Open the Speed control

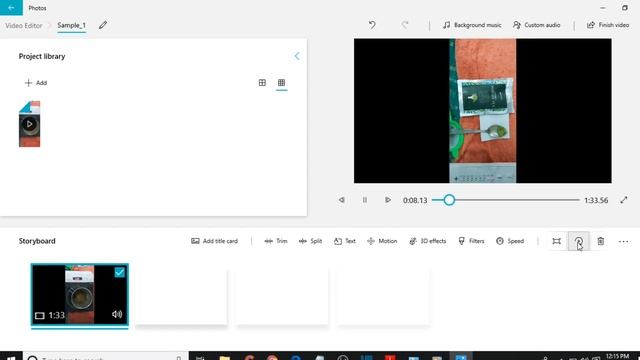(x=510, y=241)
